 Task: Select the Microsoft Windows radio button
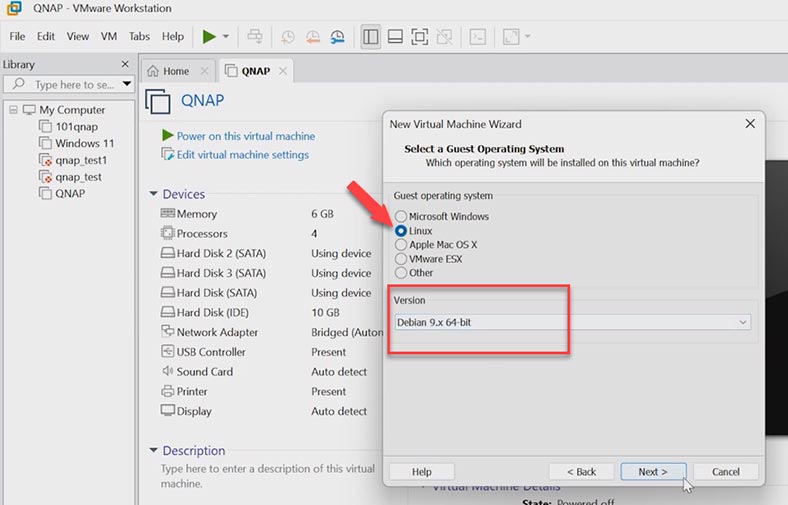tap(401, 217)
